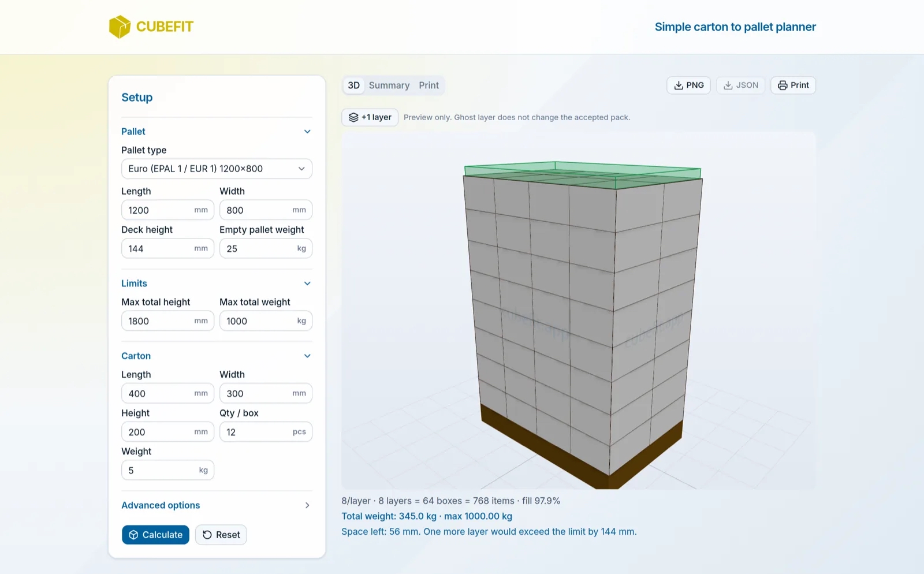Export the view using the PNG label

(695, 85)
